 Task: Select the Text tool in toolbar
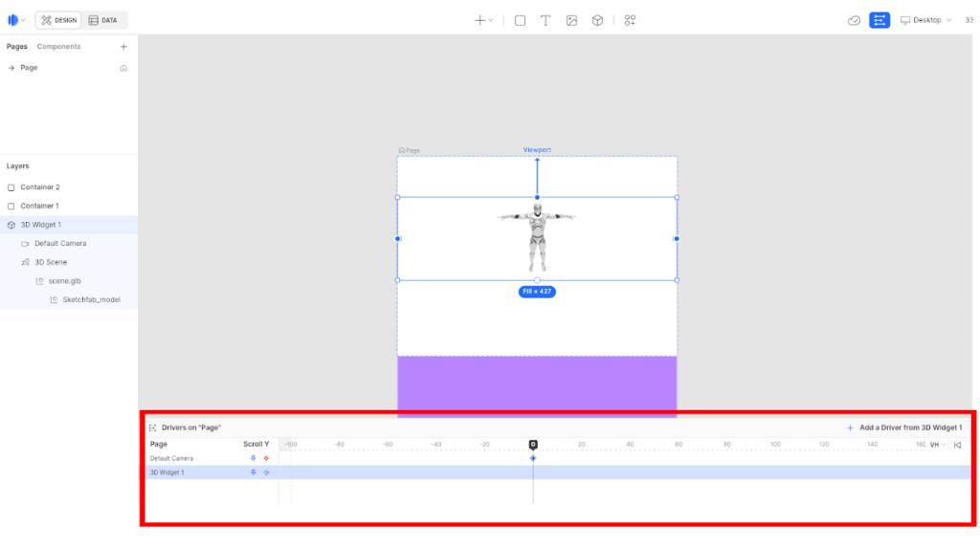coord(546,20)
